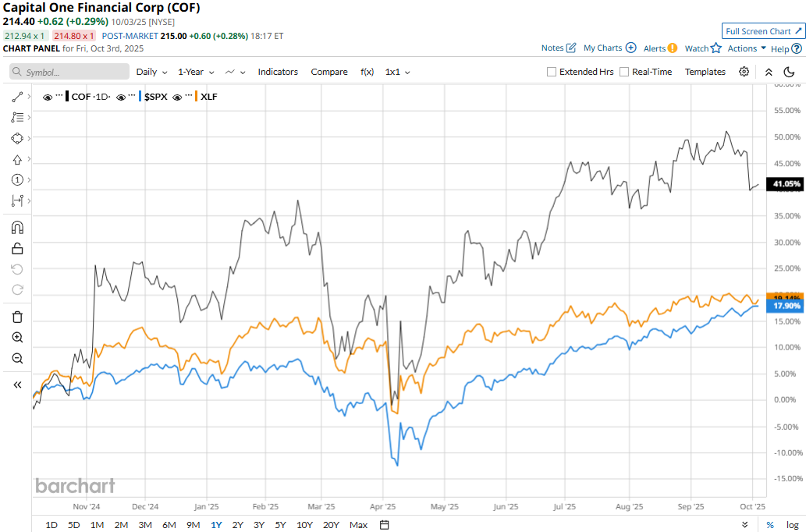Set up Alerts for COF

(x=660, y=48)
